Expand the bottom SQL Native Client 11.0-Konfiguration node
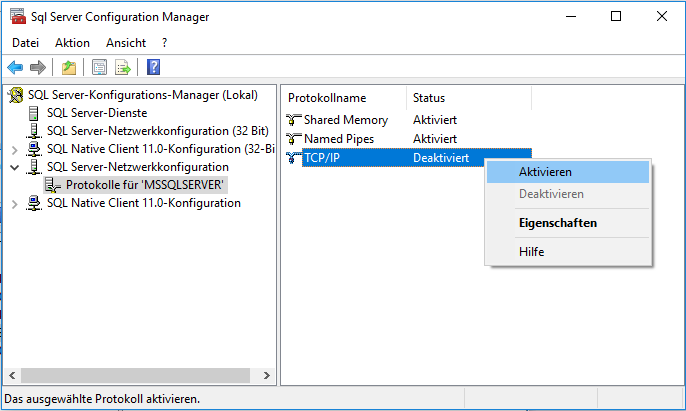 coord(14,204)
